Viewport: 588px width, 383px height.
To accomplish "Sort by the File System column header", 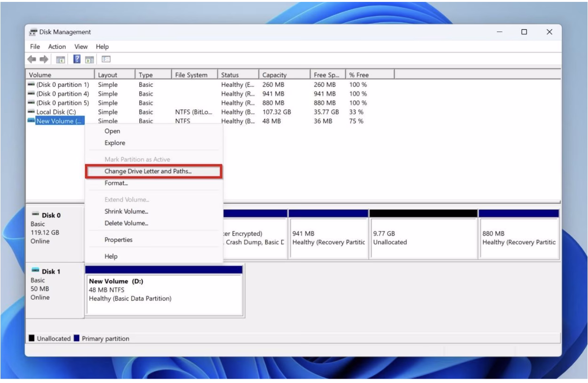I will pyautogui.click(x=191, y=75).
